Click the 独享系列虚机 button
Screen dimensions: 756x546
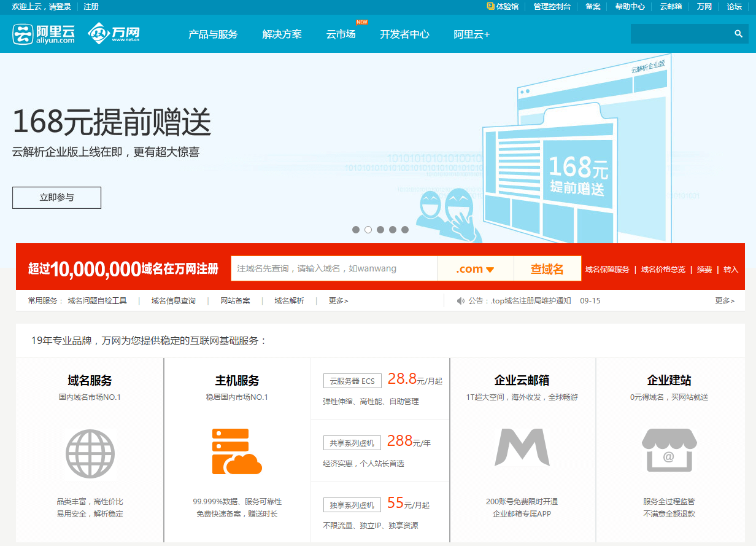[x=352, y=505]
